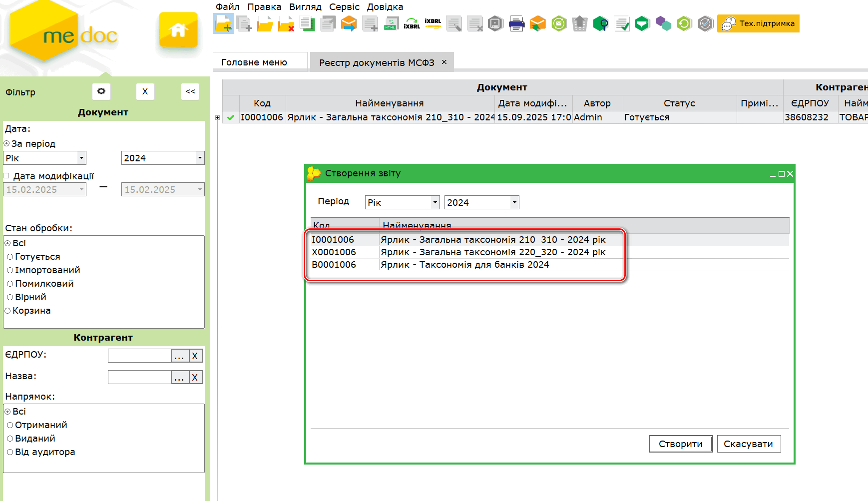Expand the I0001006 document row tree node
Image resolution: width=868 pixels, height=501 pixels.
coord(217,118)
